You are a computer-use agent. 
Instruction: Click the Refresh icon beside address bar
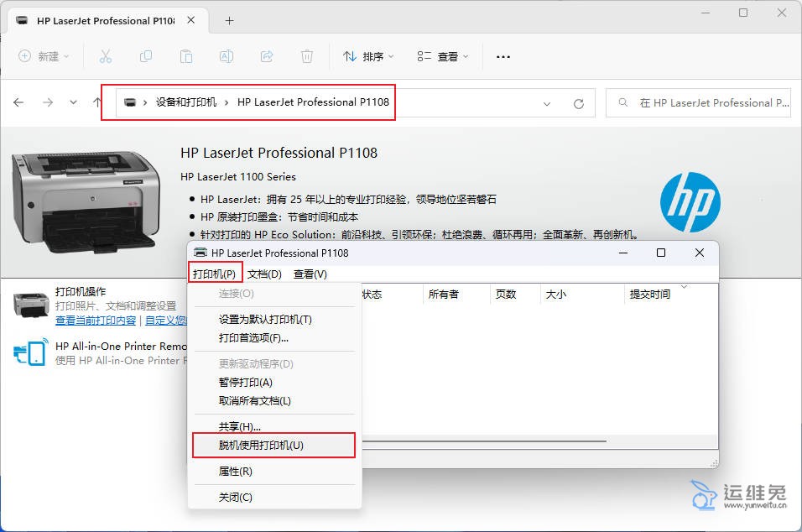[x=578, y=103]
